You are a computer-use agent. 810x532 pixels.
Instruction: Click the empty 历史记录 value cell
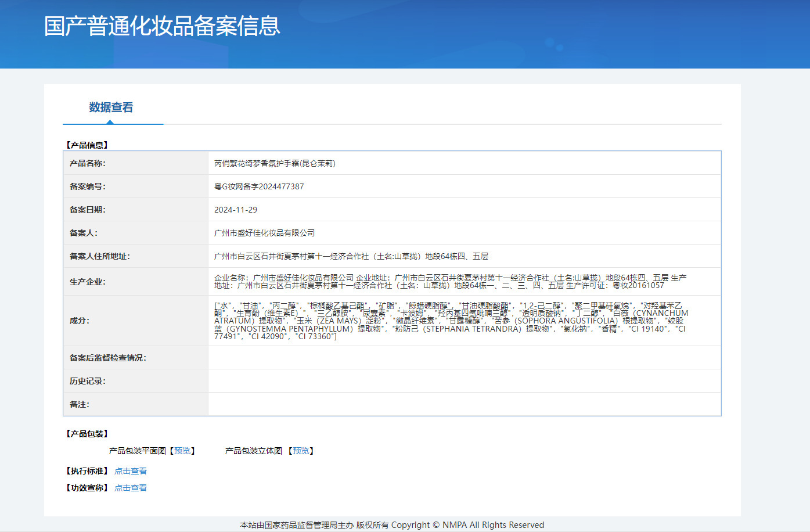click(464, 381)
